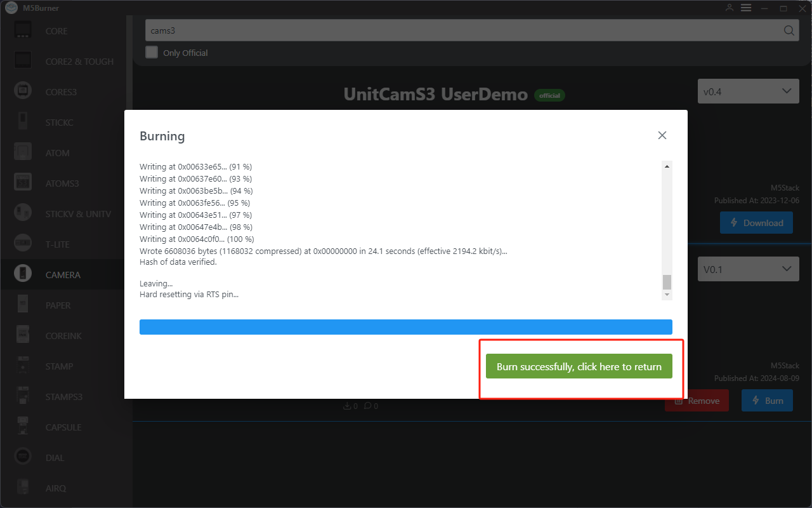Click the Download button
This screenshot has width=812, height=508.
click(x=756, y=223)
